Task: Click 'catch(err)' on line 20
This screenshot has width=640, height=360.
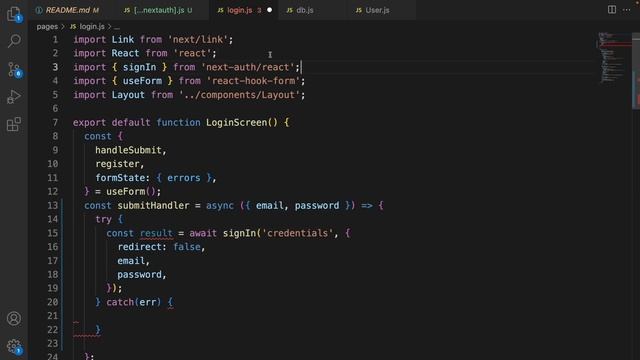Action: click(133, 302)
